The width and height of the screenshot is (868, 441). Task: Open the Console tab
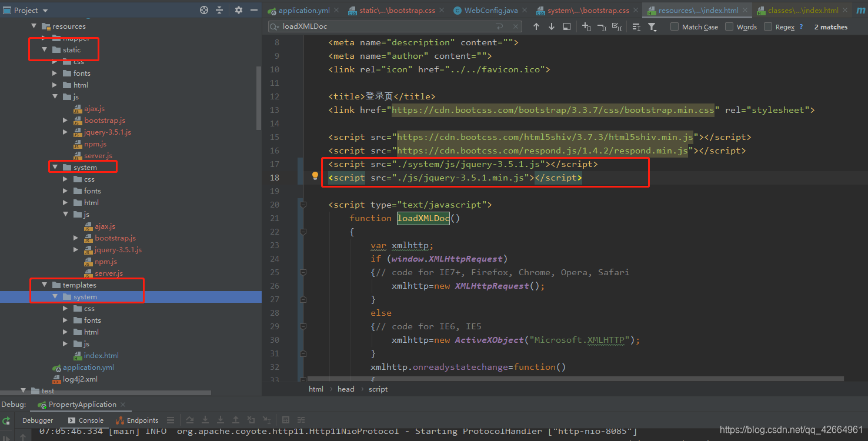click(86, 420)
